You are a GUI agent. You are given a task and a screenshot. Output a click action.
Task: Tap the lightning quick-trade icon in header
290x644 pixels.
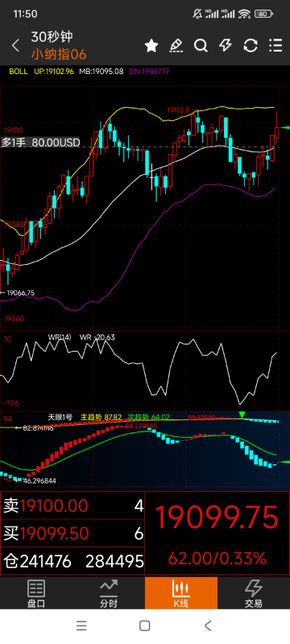coord(226,46)
